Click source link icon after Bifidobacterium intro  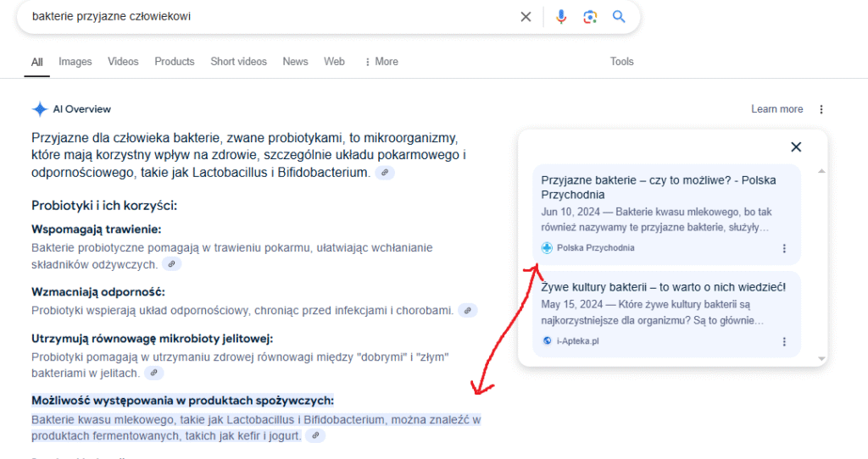[386, 173]
